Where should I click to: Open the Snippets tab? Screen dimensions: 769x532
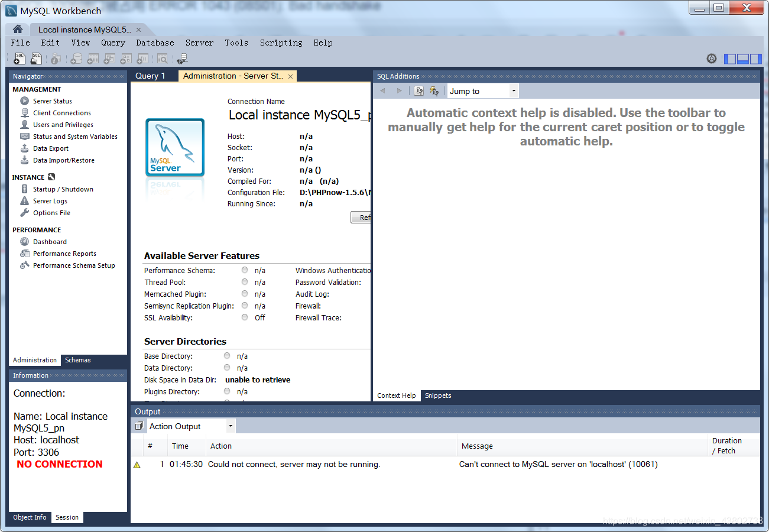click(x=438, y=395)
